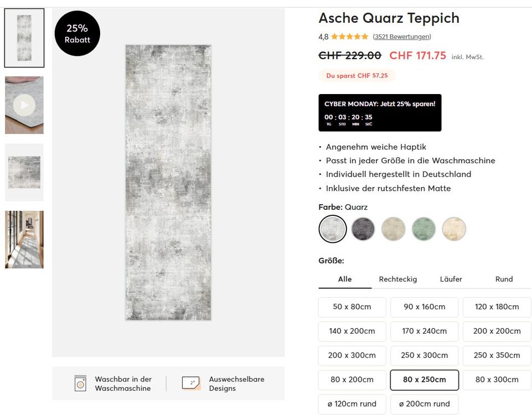This screenshot has height=415, width=532.
Task: Open the Rund size tab
Action: coord(504,279)
